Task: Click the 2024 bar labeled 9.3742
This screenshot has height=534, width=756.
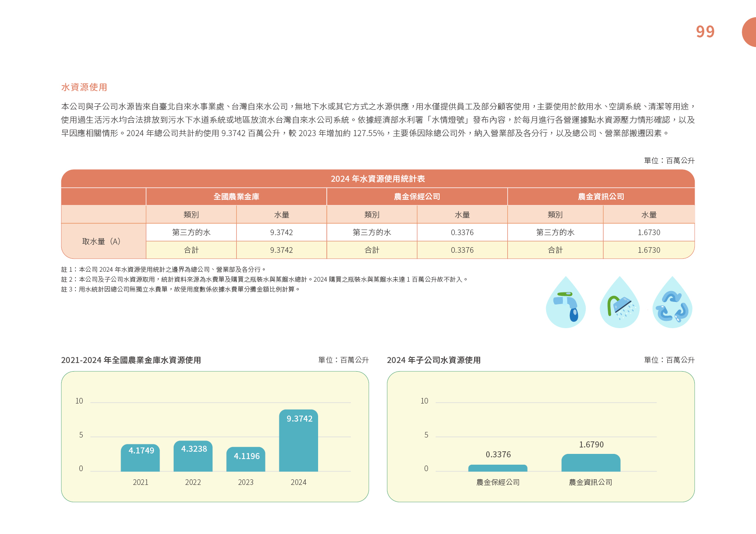Action: [299, 441]
